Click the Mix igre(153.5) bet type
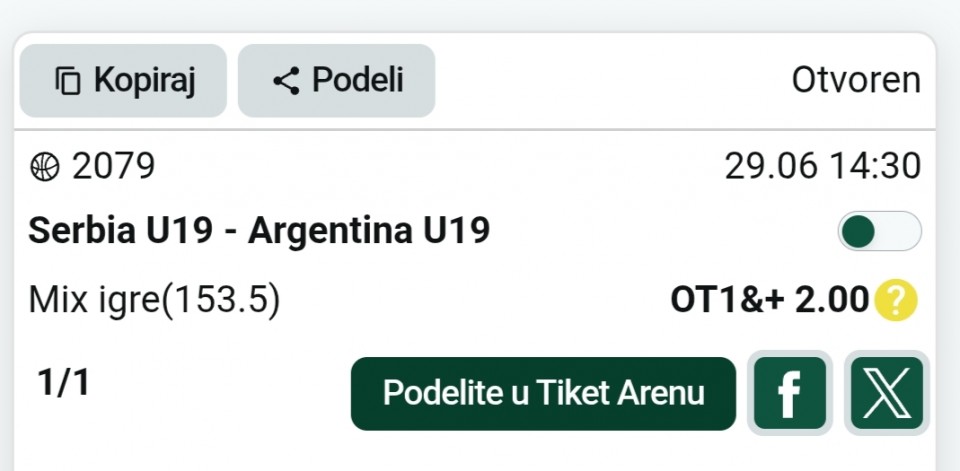This screenshot has height=471, width=960. pyautogui.click(x=154, y=301)
